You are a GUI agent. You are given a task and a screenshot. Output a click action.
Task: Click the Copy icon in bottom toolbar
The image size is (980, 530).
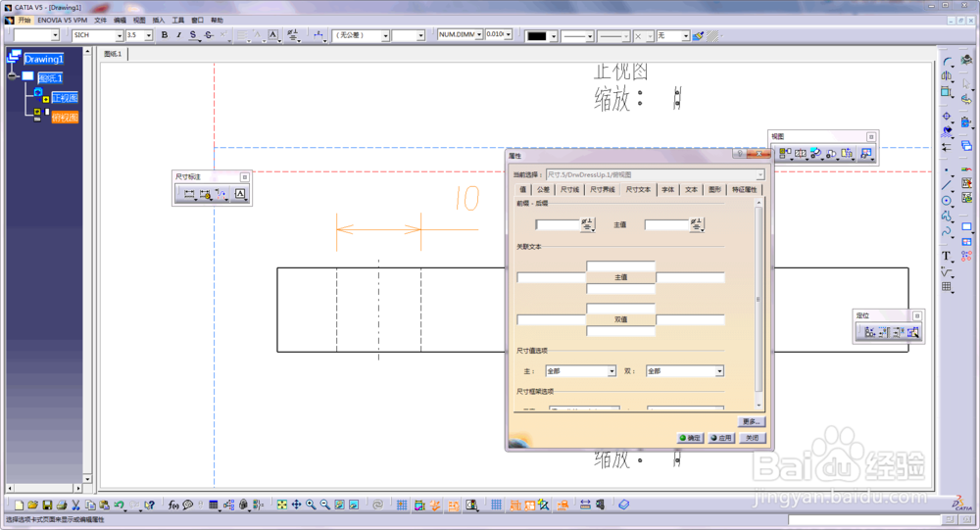pos(90,505)
